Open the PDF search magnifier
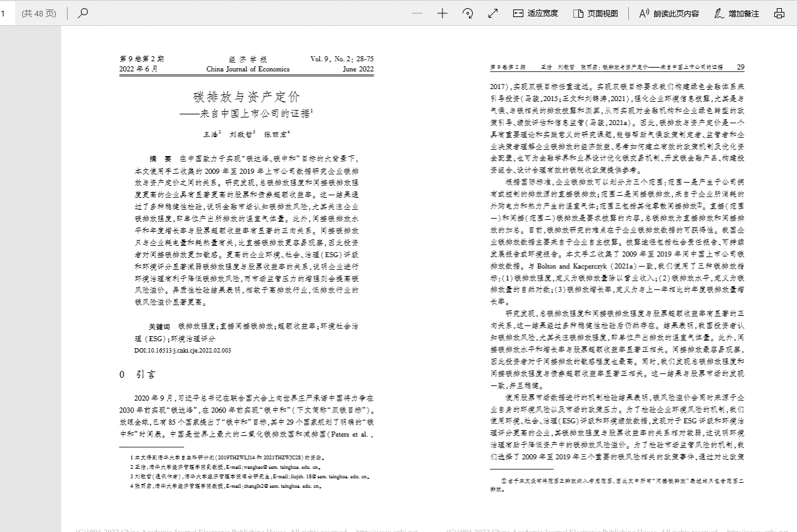 pyautogui.click(x=83, y=13)
